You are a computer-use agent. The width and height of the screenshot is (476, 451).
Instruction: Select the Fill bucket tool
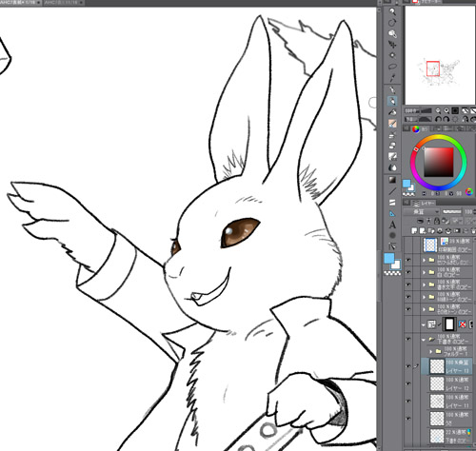pyautogui.click(x=392, y=167)
